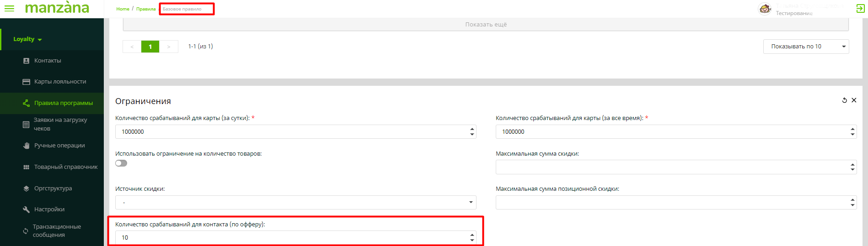Click the Максимальная сумма скидки input field

(672, 167)
